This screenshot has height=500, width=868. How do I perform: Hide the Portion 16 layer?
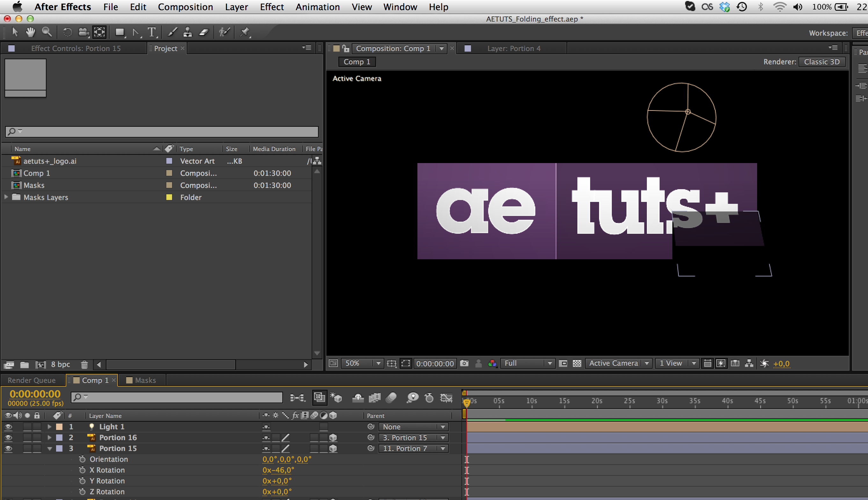(8, 438)
